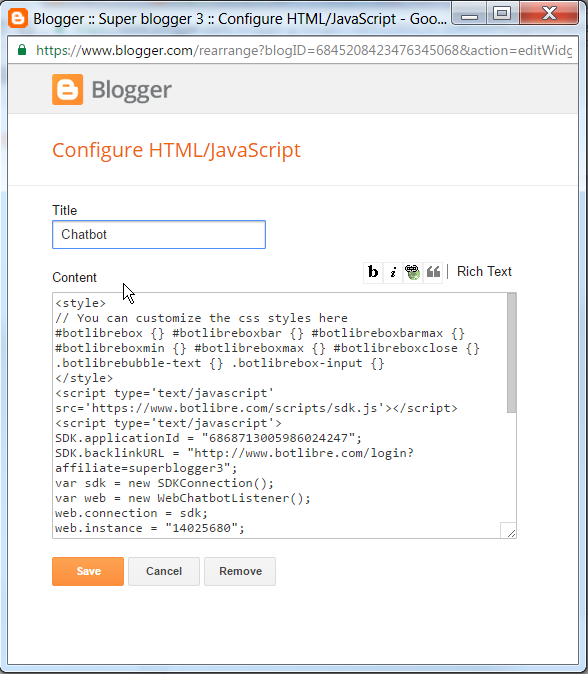Click the line var web = new WebChatbotListener();
This screenshot has height=674, width=588.
point(183,498)
